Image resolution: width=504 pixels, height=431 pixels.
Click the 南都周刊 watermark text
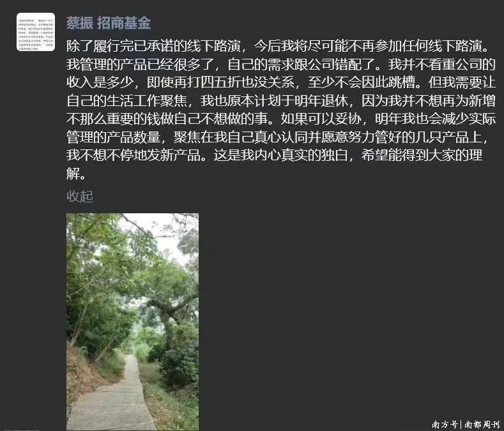[x=482, y=424]
